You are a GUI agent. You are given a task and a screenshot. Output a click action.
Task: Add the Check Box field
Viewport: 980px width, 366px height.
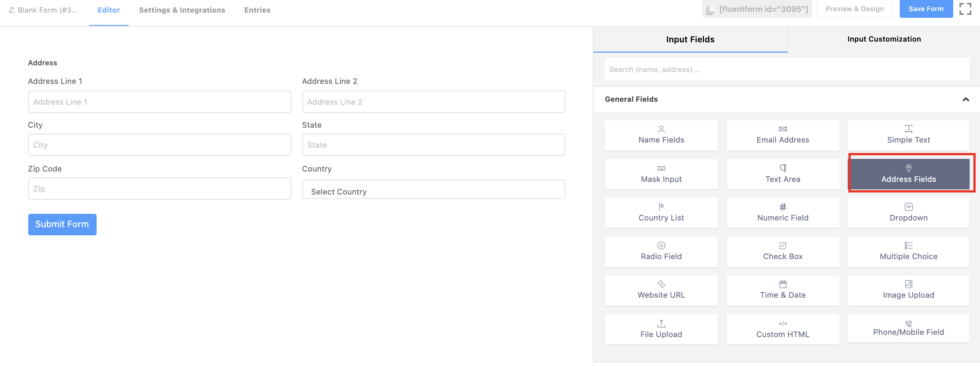pyautogui.click(x=783, y=252)
